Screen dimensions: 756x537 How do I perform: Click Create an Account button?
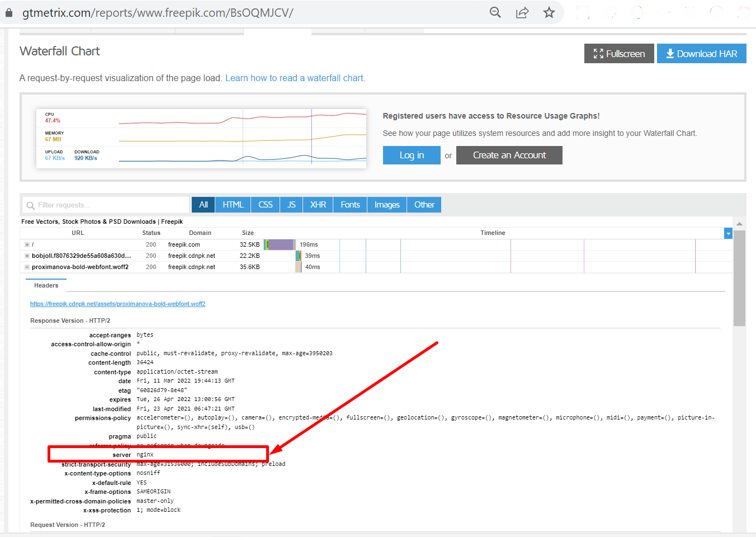(509, 156)
